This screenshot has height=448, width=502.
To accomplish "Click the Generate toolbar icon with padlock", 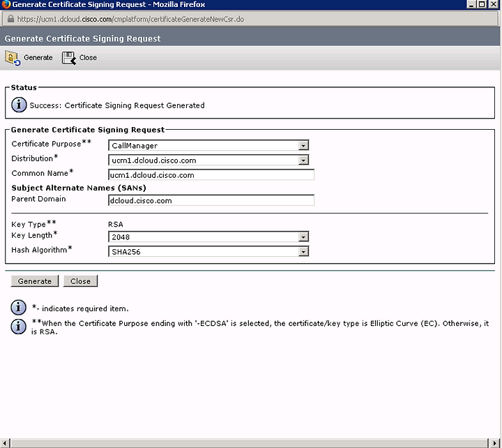I will click(13, 58).
